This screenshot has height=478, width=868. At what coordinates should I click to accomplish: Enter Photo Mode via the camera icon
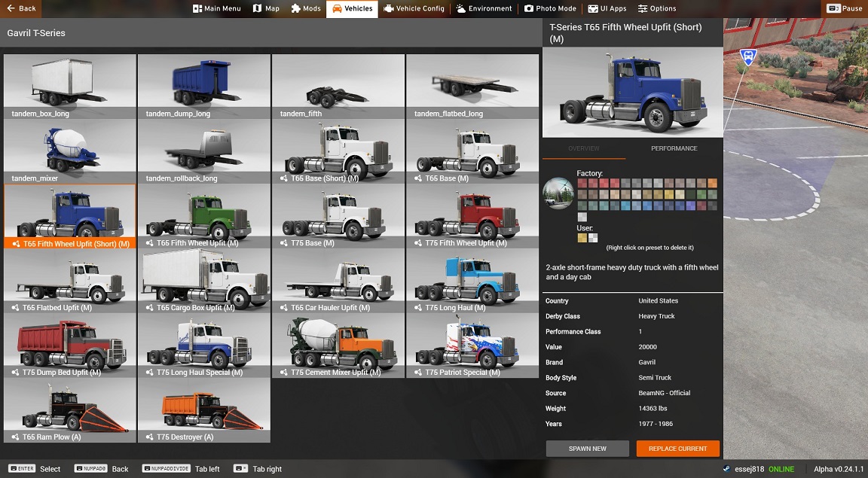(x=530, y=8)
